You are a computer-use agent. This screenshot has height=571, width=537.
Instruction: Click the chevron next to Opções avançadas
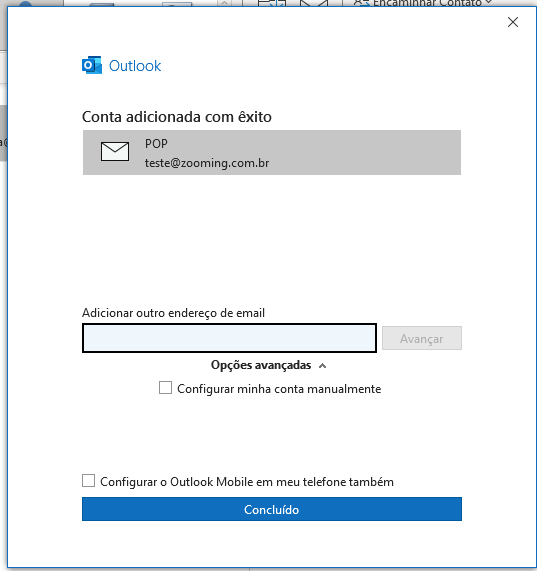[x=322, y=366]
